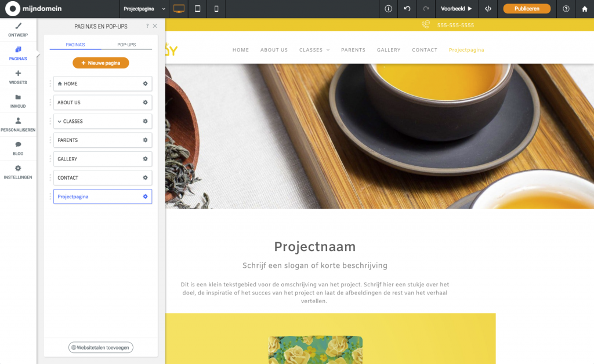Open the Projectpagina page selector dropdown
Viewport: 594px width, 364px height.
click(x=143, y=9)
